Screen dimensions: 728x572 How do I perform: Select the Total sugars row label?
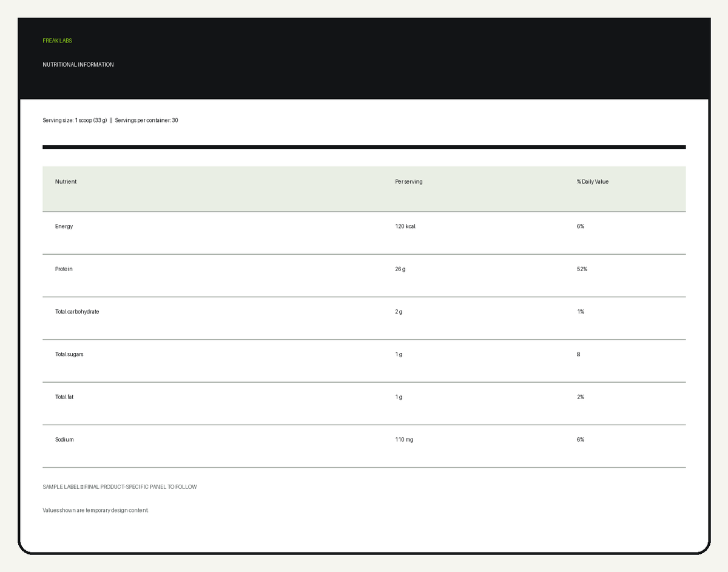69,354
